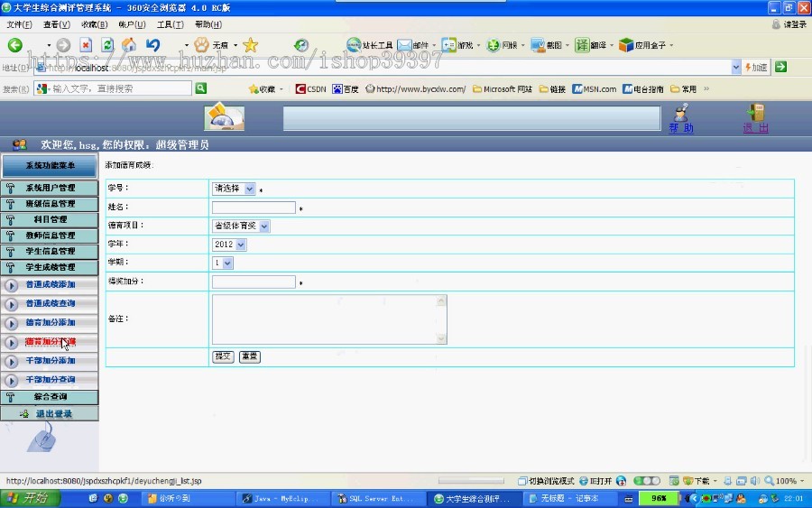This screenshot has height=508, width=812.
Task: Open 站长工具 toolbar item
Action: [x=369, y=45]
